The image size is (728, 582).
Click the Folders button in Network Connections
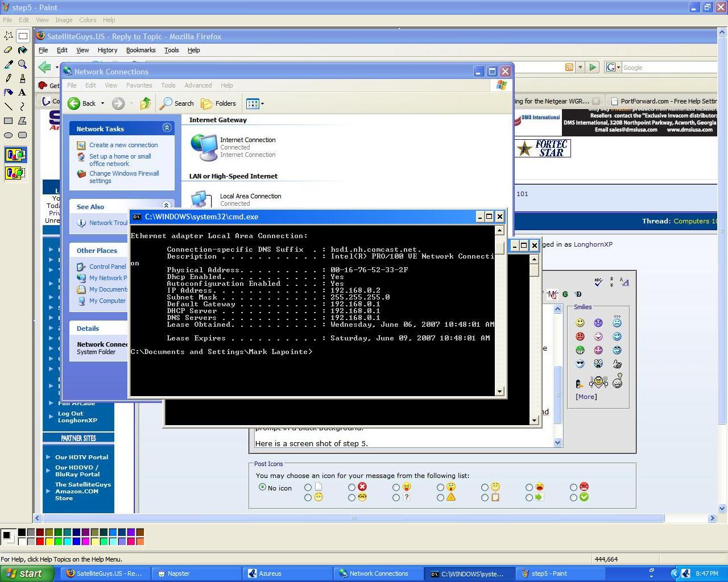click(218, 103)
